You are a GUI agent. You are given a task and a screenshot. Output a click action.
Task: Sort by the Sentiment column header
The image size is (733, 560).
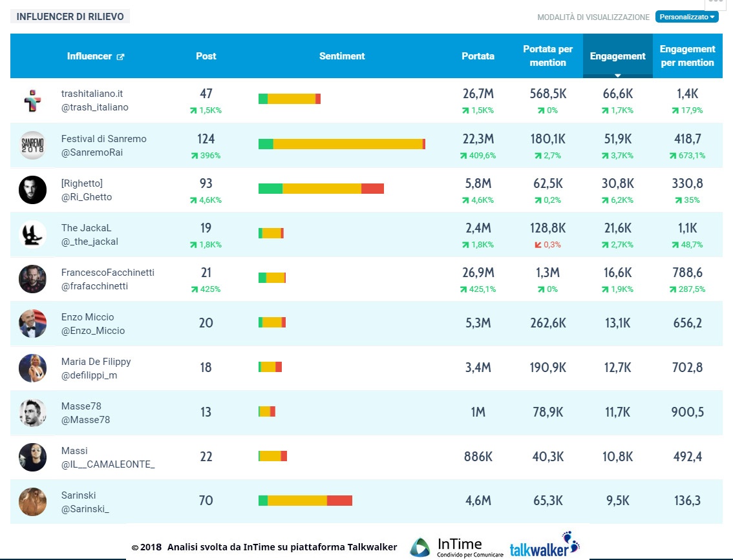click(x=342, y=56)
